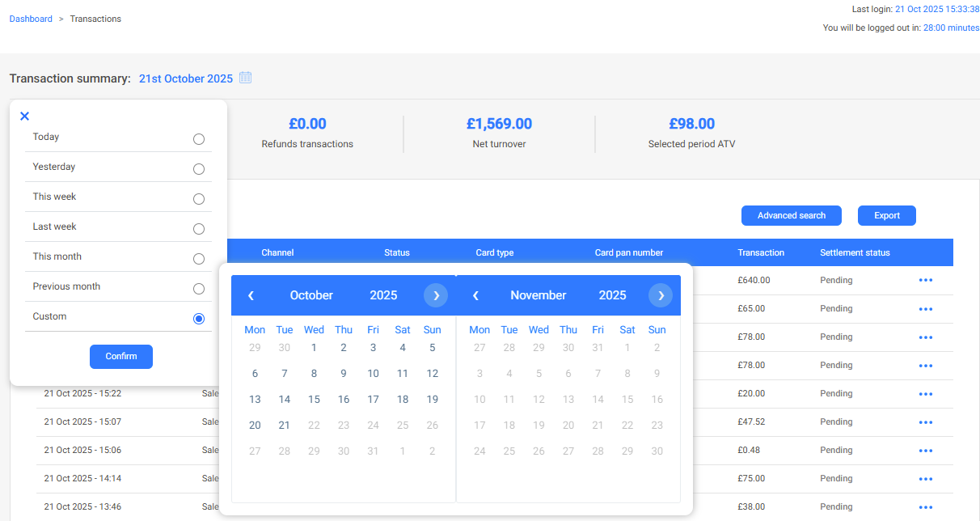This screenshot has height=521, width=980.
Task: Advance October calendar to next month
Action: [436, 296]
